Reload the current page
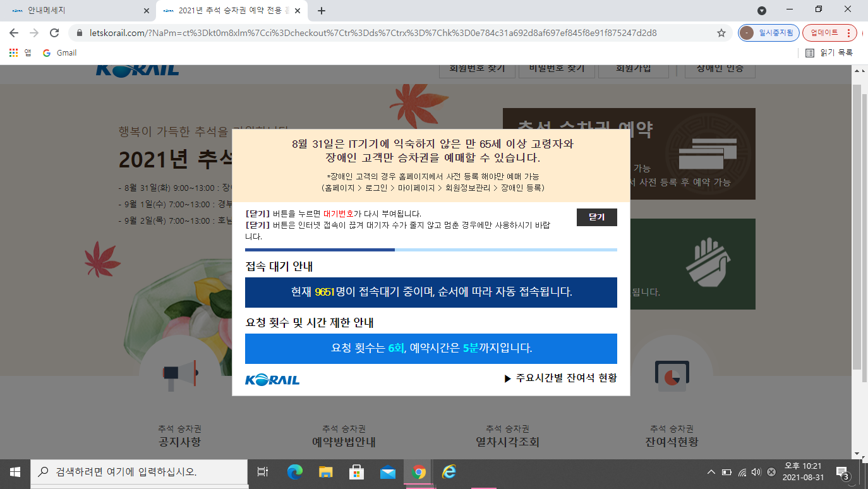Image resolution: width=868 pixels, height=489 pixels. tap(54, 33)
